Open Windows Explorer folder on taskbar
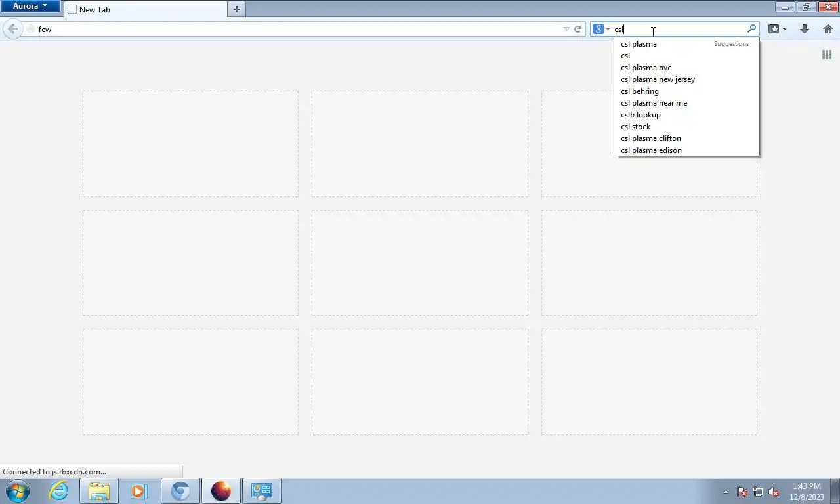The width and height of the screenshot is (840, 504). [x=99, y=491]
